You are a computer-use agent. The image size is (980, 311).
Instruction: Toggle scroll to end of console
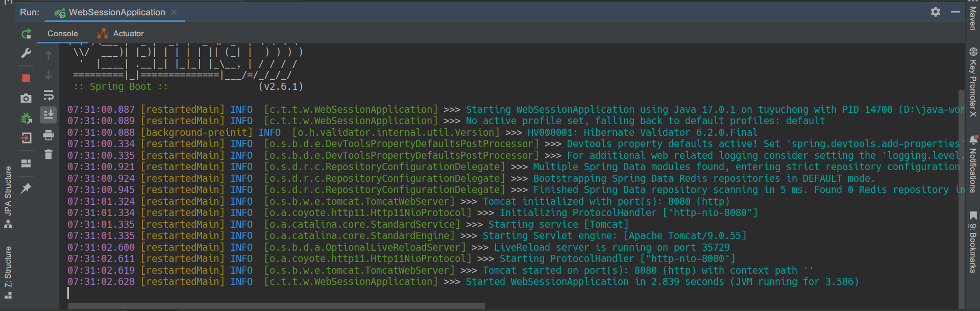tap(48, 115)
